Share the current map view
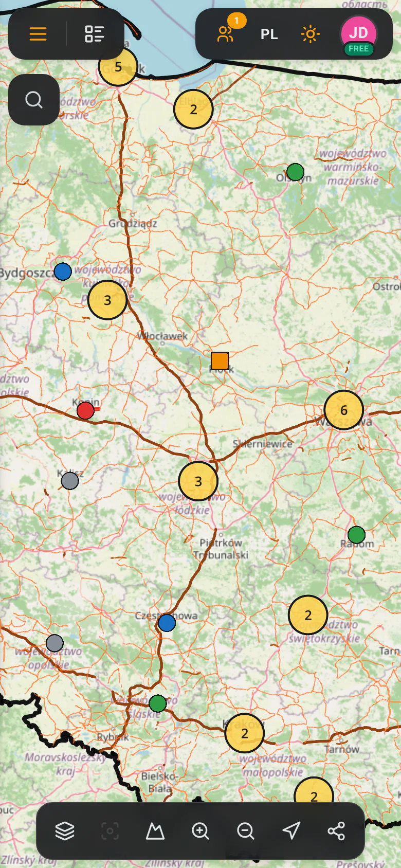Viewport: 401px width, 868px height. [336, 830]
